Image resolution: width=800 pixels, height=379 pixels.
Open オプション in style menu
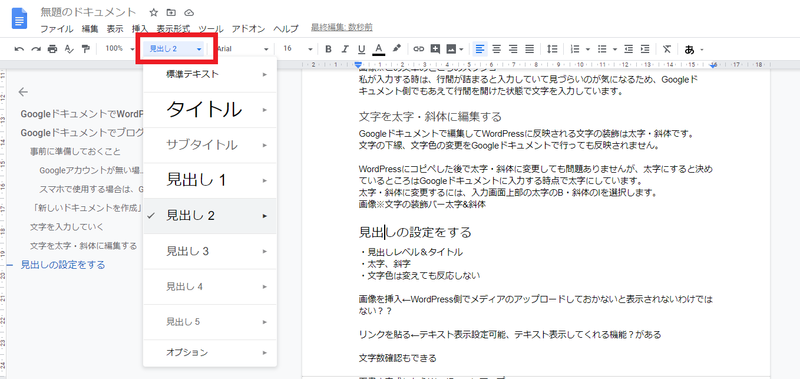click(210, 352)
